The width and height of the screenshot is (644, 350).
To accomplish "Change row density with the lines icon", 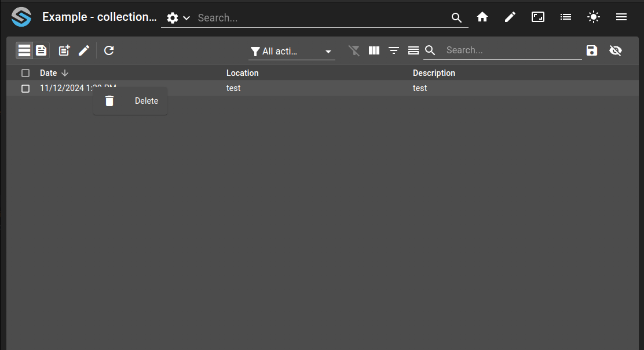I will tap(413, 50).
